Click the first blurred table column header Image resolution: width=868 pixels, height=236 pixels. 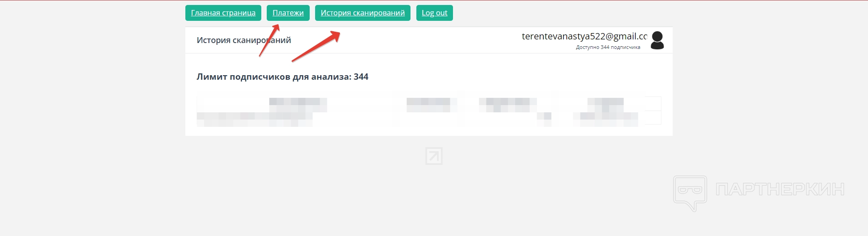click(298, 104)
